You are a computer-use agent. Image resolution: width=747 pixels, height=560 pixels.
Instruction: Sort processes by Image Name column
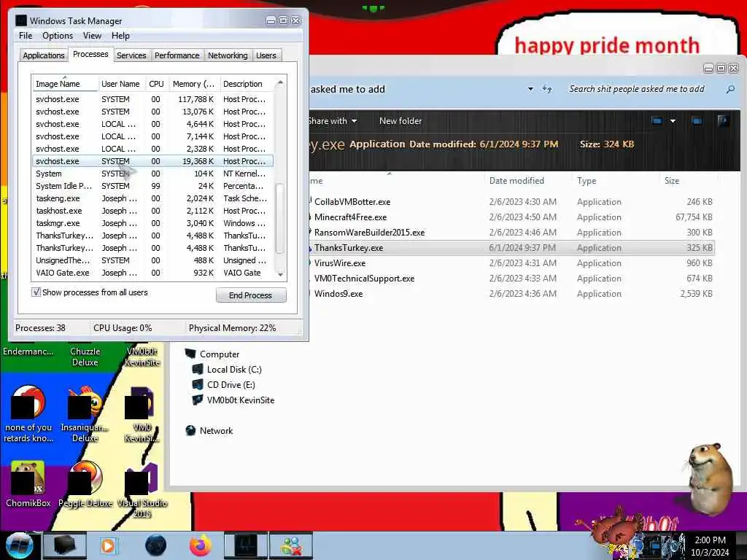[x=65, y=84]
